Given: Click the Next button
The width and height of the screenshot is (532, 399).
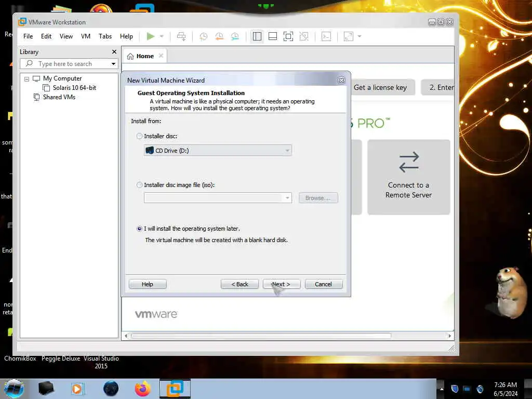Looking at the screenshot, I should pos(282,284).
